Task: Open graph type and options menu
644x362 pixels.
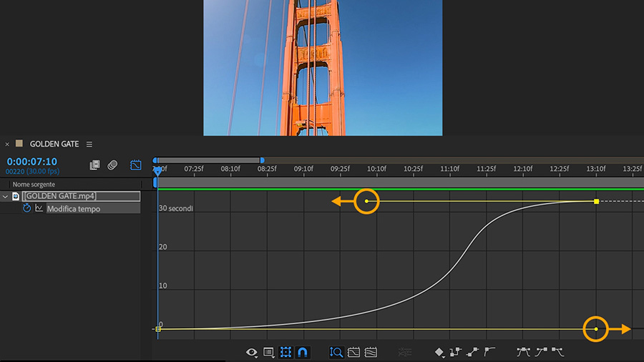Action: 268,352
